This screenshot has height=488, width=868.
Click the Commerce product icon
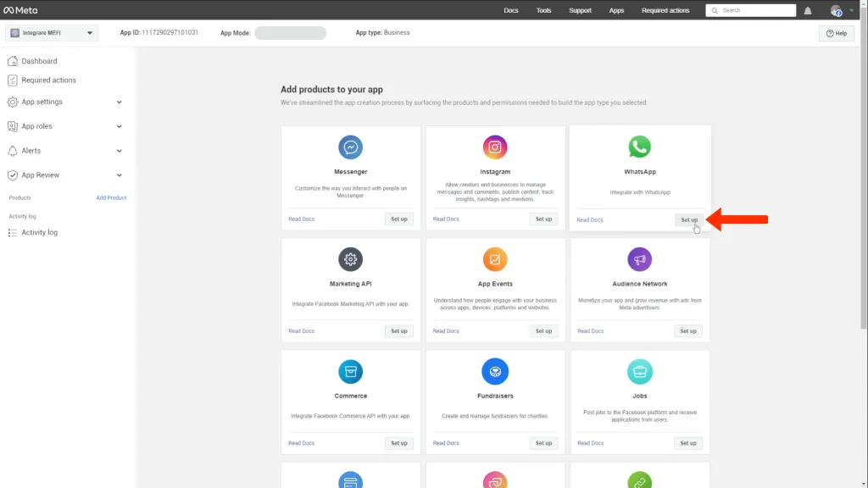(350, 371)
